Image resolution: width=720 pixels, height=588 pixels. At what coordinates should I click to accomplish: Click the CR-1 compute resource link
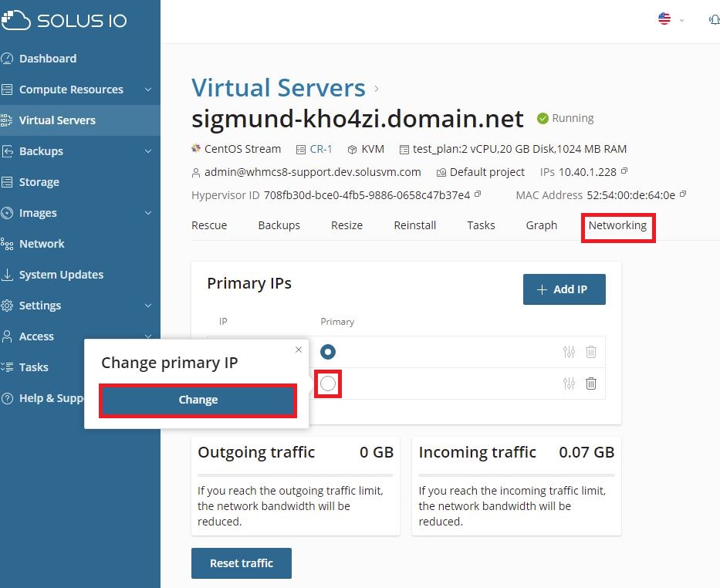[321, 149]
